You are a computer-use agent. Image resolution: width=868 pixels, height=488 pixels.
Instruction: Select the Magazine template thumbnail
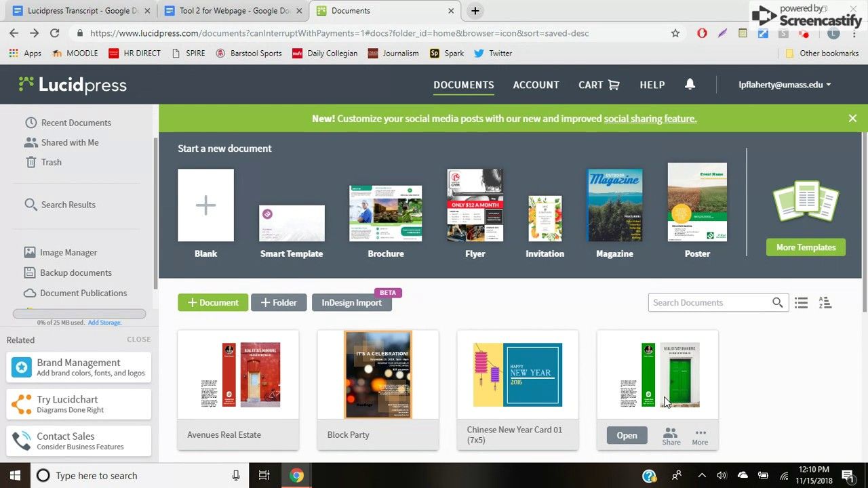click(614, 205)
